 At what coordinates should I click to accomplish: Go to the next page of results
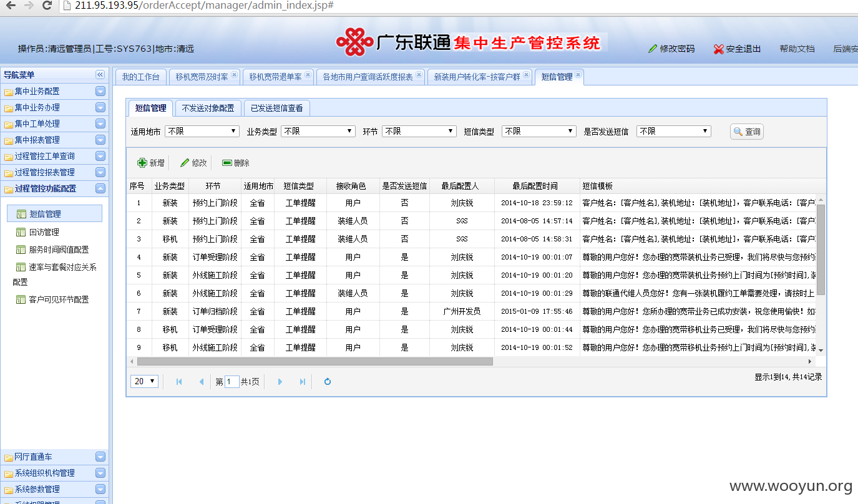click(x=280, y=382)
